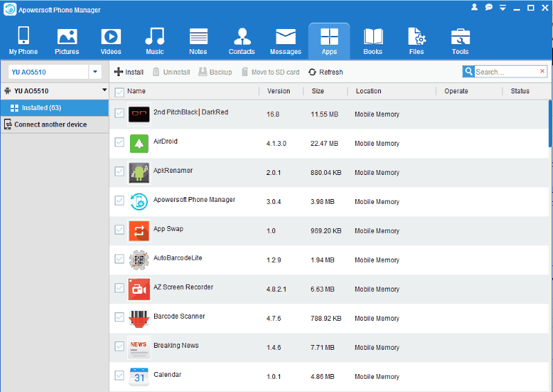553x392 pixels.
Task: Open the YU AO5510 device dropdown
Action: 95,72
